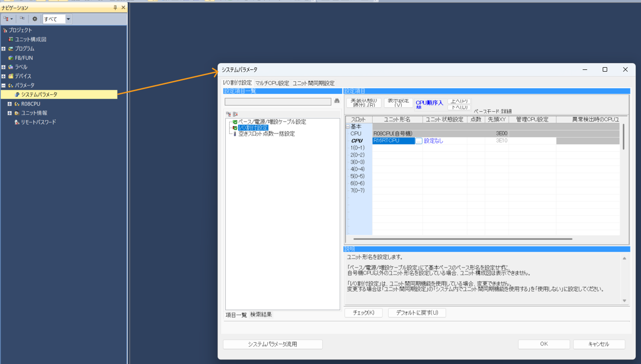Click the プロジェクト root icon in Navigation tree

5,30
